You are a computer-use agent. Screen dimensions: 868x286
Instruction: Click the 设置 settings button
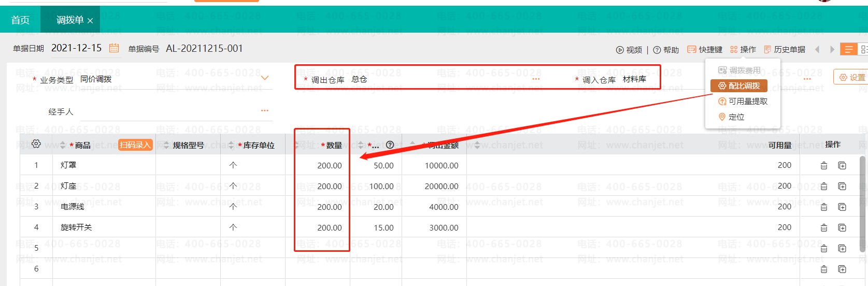851,77
